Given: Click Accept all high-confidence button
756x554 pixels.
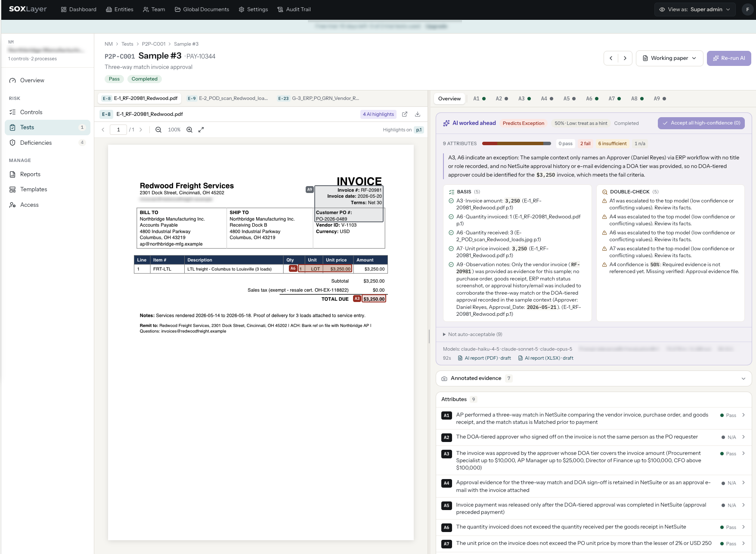Looking at the screenshot, I should point(701,123).
